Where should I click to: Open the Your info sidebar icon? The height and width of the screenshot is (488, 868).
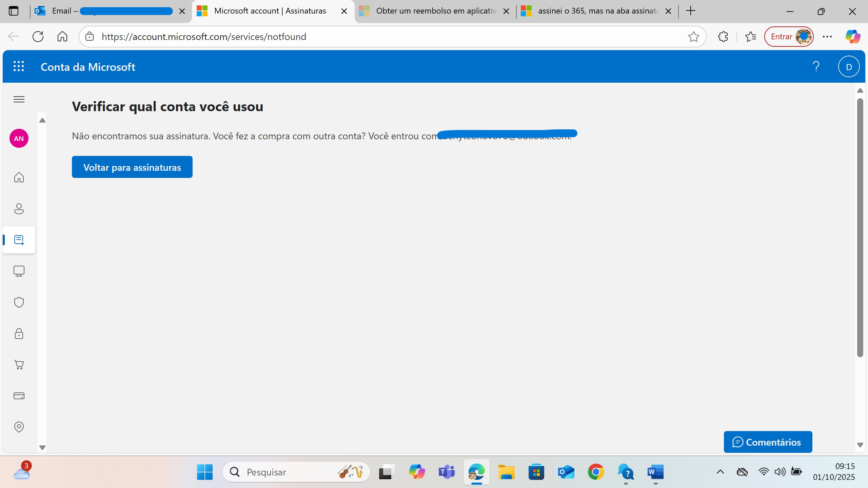19,209
